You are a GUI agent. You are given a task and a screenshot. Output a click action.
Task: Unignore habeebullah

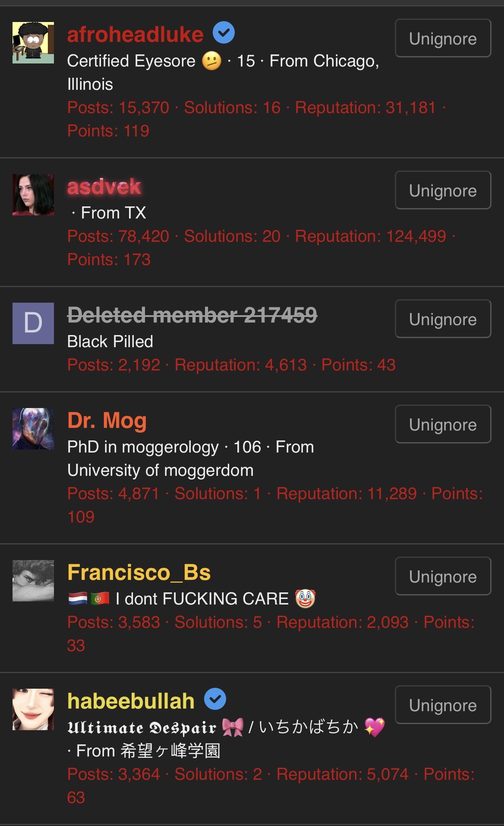(443, 705)
